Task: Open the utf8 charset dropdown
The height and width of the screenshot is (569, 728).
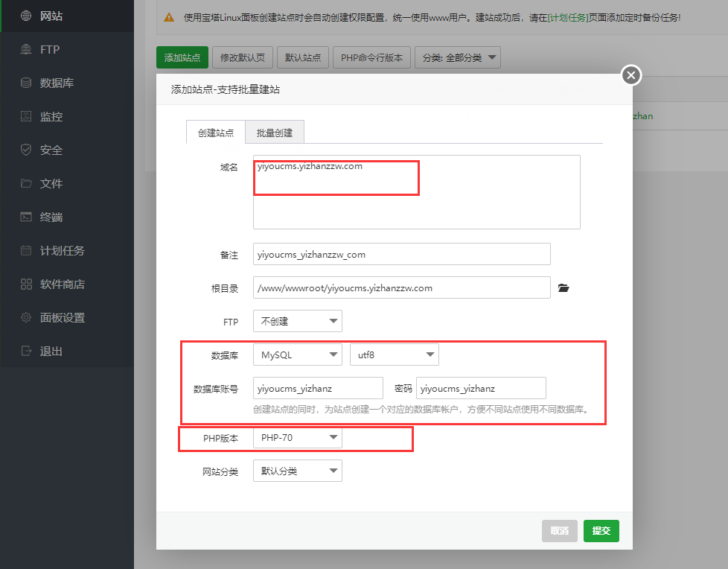Action: pos(395,355)
